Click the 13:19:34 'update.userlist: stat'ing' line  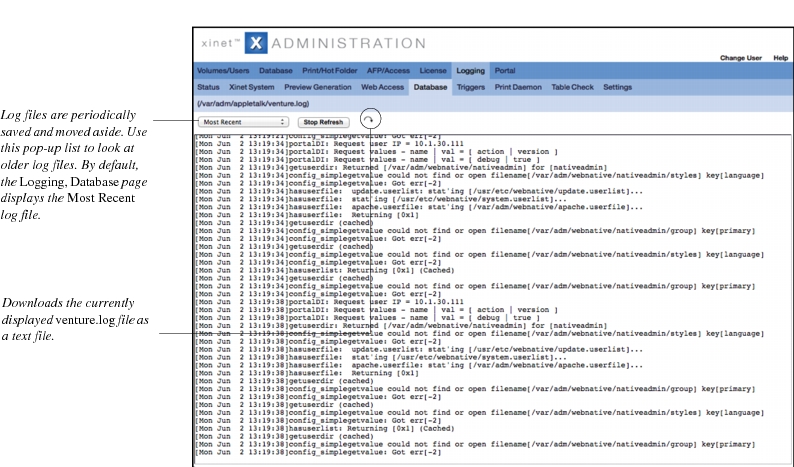[419, 191]
